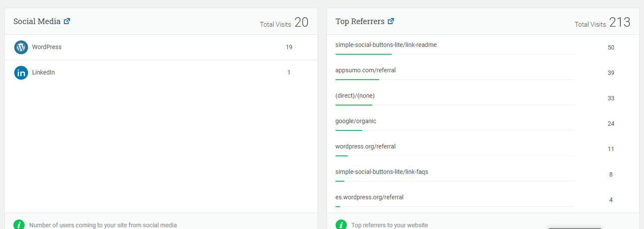Click the green progress bar under appsumo.com/referral

[x=357, y=80]
